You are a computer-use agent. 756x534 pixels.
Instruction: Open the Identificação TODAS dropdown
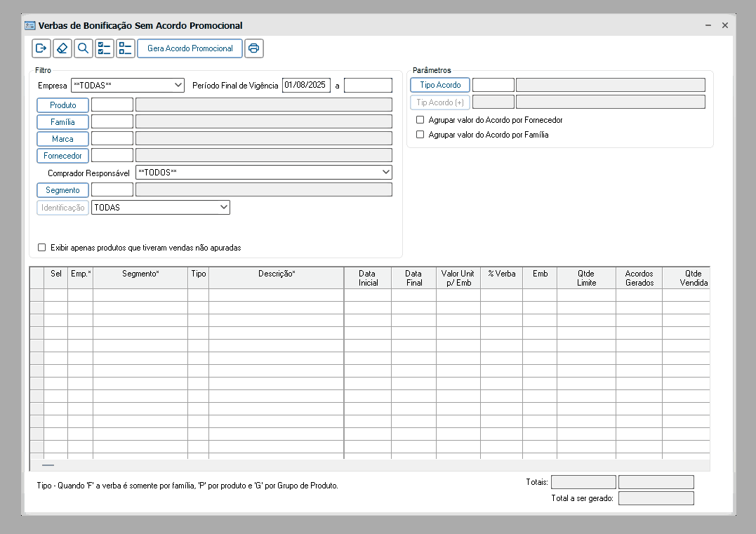coord(161,207)
